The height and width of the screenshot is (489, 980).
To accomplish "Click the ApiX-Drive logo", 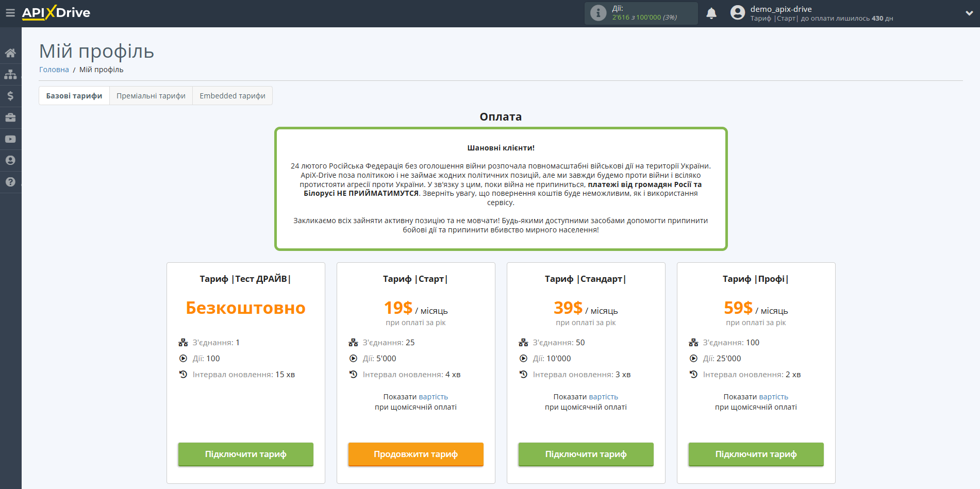I will (56, 13).
